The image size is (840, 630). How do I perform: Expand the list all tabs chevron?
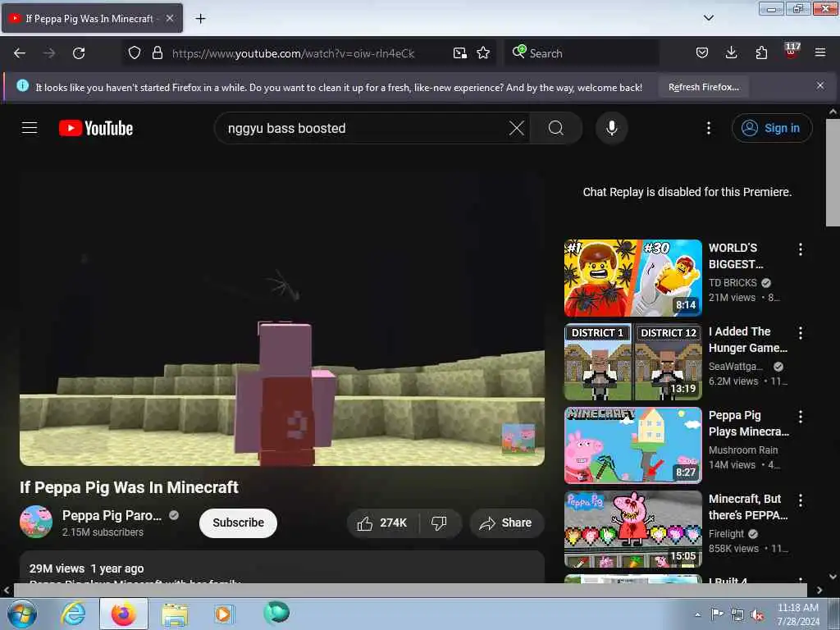tap(708, 18)
